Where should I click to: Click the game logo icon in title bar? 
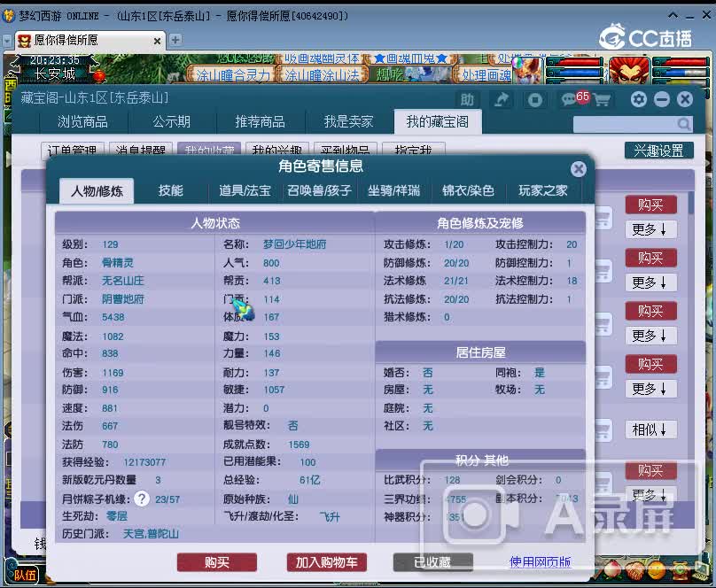9,16
